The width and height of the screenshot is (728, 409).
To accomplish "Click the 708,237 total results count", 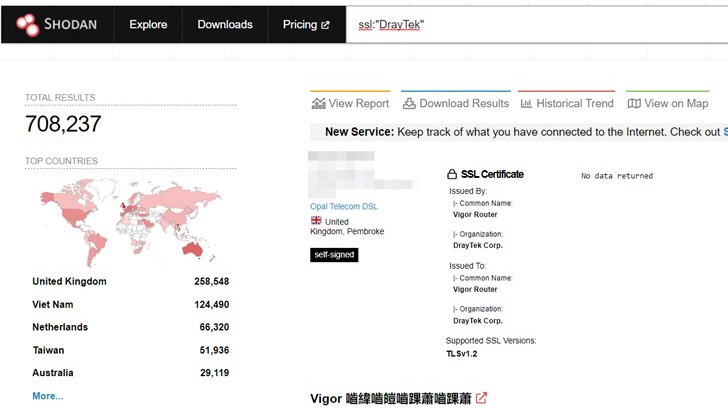I will [63, 124].
